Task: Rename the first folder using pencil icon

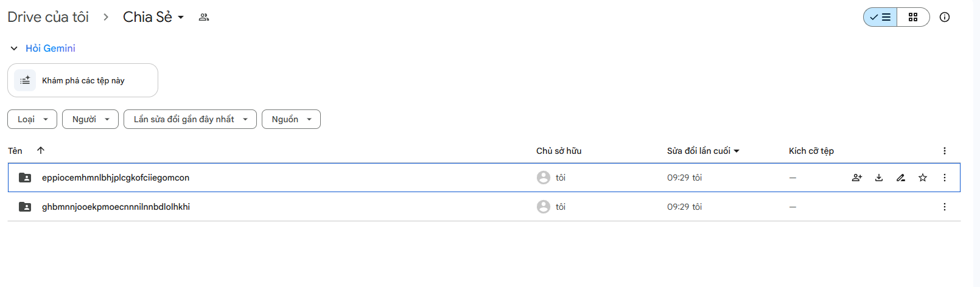Action: (x=901, y=178)
